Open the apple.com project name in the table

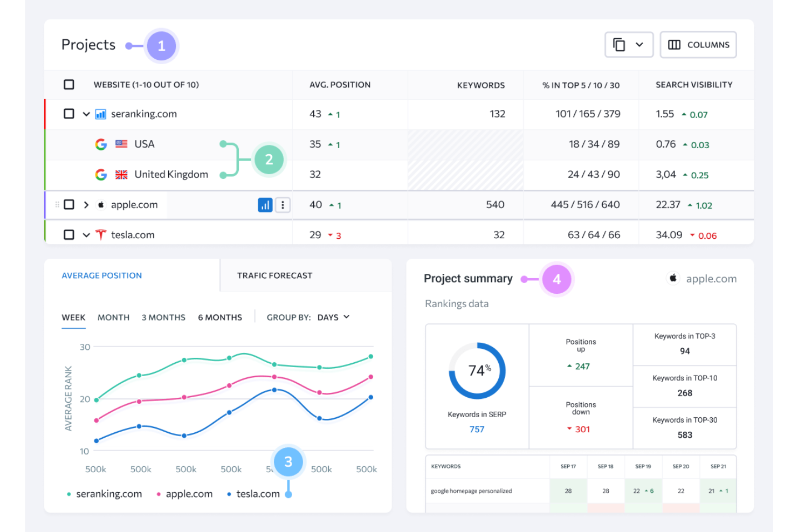134,205
